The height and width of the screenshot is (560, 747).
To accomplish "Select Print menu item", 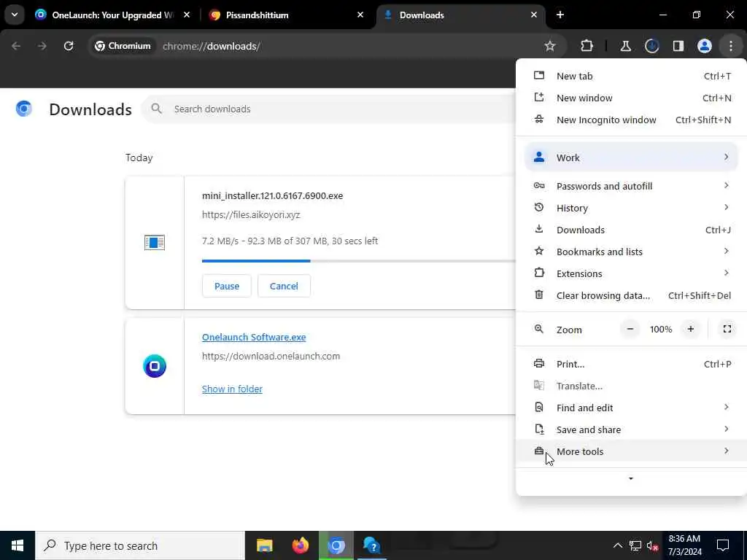I will click(x=631, y=365).
